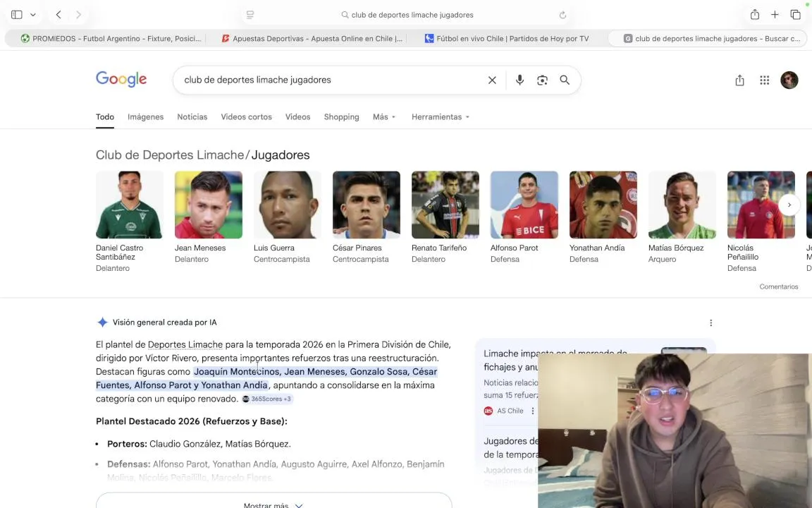Expand the Más dropdown
The width and height of the screenshot is (812, 508).
(x=383, y=117)
